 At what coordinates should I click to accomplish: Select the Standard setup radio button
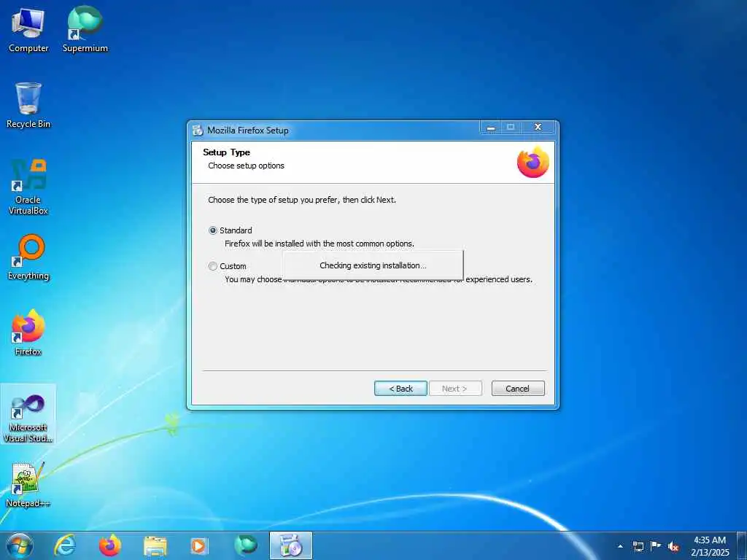213,230
